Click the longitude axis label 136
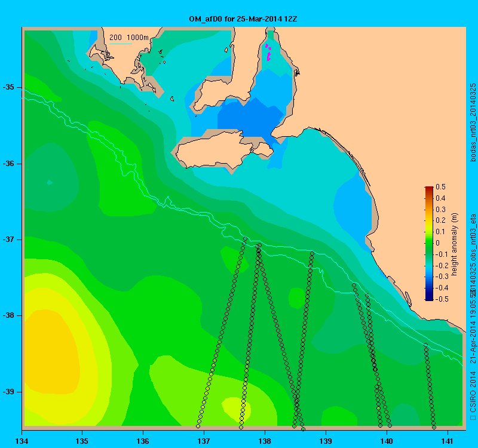Image resolution: width=478 pixels, height=448 pixels. click(143, 441)
